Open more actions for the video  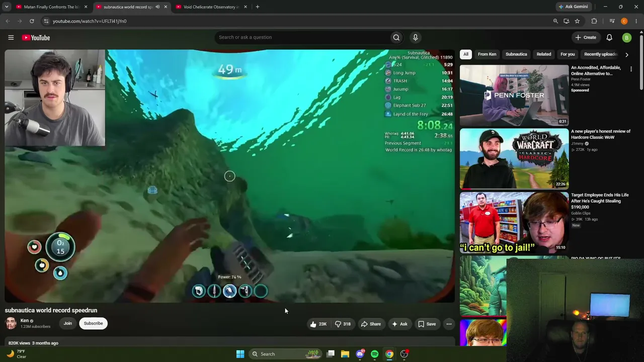(449, 324)
